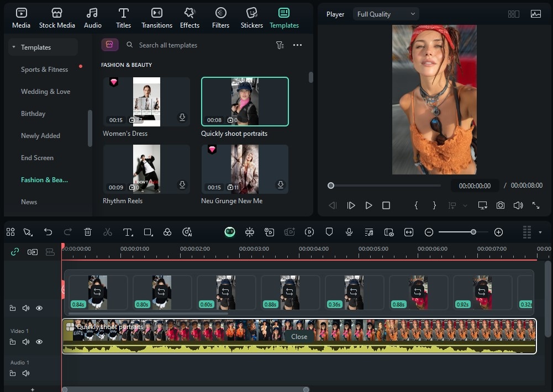553x392 pixels.
Task: Click the pink template collection icon
Action: point(110,45)
